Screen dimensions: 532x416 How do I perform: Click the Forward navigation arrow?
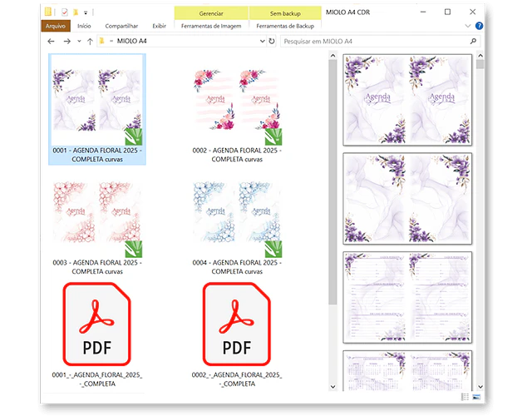coord(66,41)
